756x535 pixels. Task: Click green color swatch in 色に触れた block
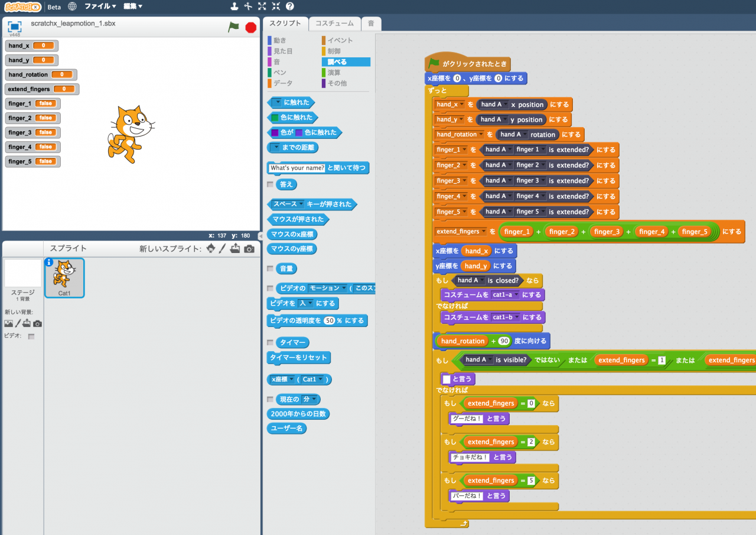click(x=275, y=118)
